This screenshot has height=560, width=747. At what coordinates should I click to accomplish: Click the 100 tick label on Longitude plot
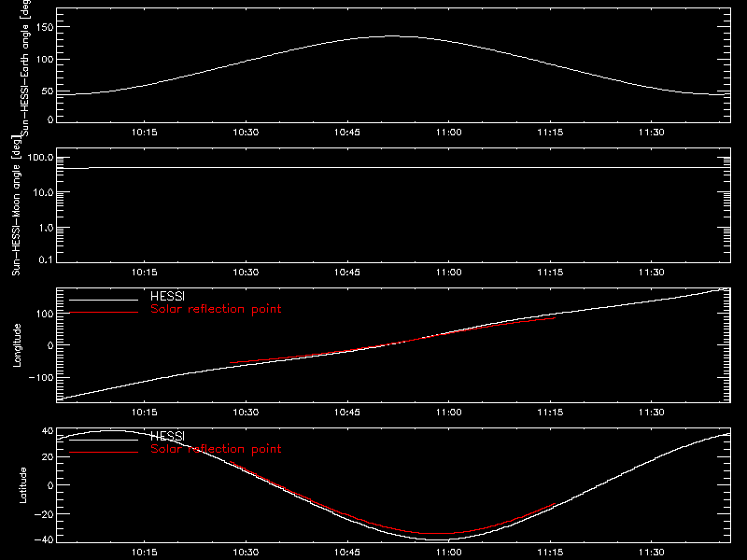click(45, 314)
